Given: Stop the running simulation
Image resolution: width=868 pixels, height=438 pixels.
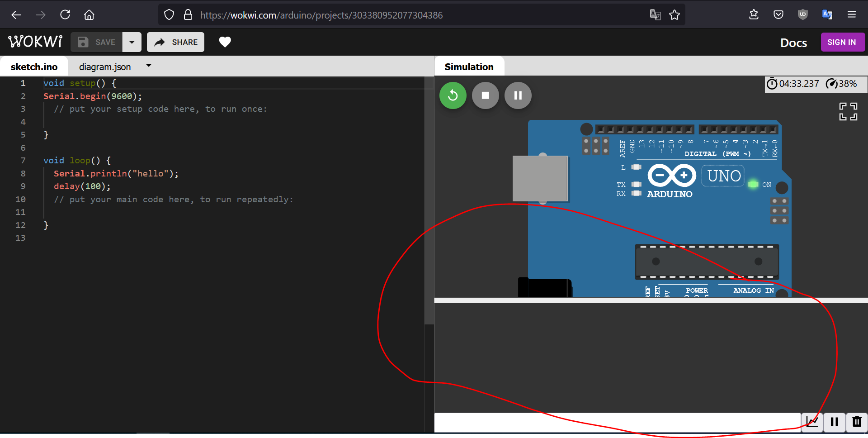Looking at the screenshot, I should pos(485,95).
